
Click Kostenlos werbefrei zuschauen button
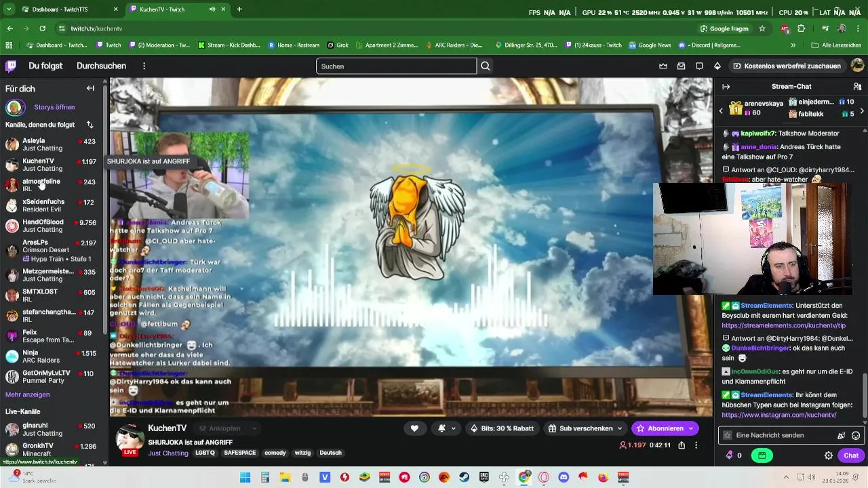[787, 66]
